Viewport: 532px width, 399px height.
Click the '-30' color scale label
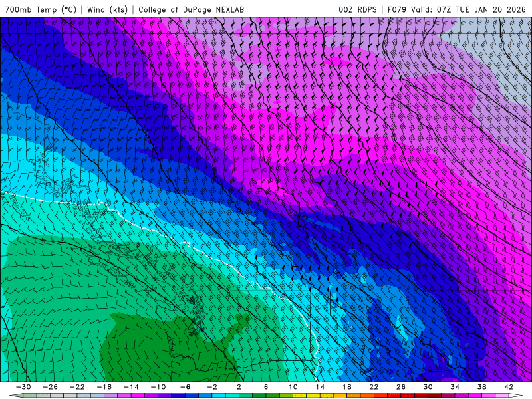click(x=23, y=387)
